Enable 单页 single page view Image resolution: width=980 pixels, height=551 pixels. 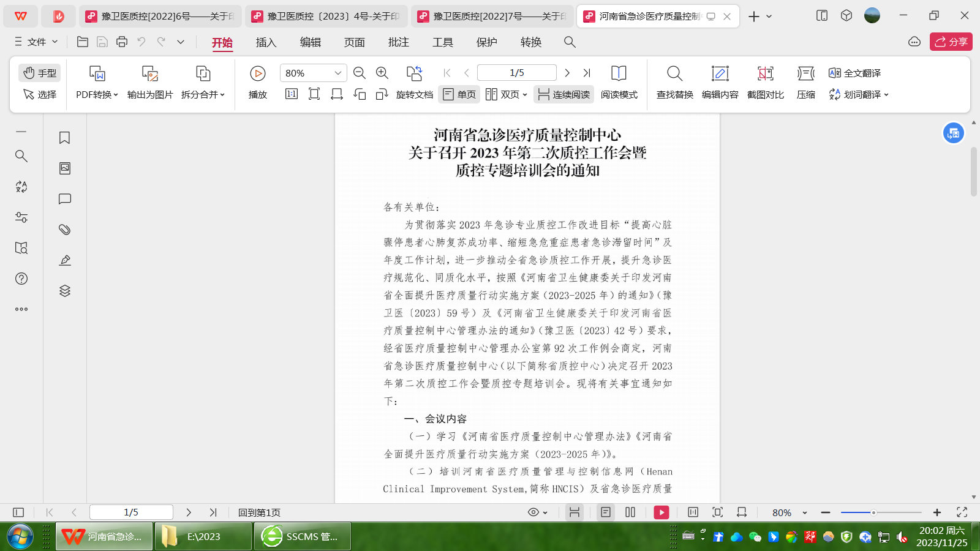[459, 94]
